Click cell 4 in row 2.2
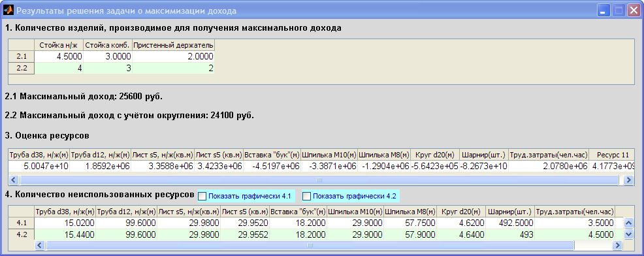Image resolution: width=644 pixels, height=256 pixels. pos(59,68)
